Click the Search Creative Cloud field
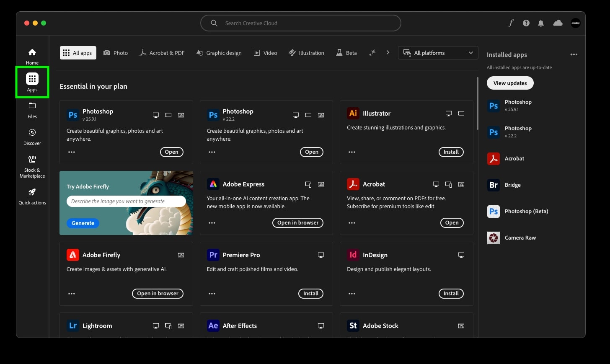 point(300,23)
